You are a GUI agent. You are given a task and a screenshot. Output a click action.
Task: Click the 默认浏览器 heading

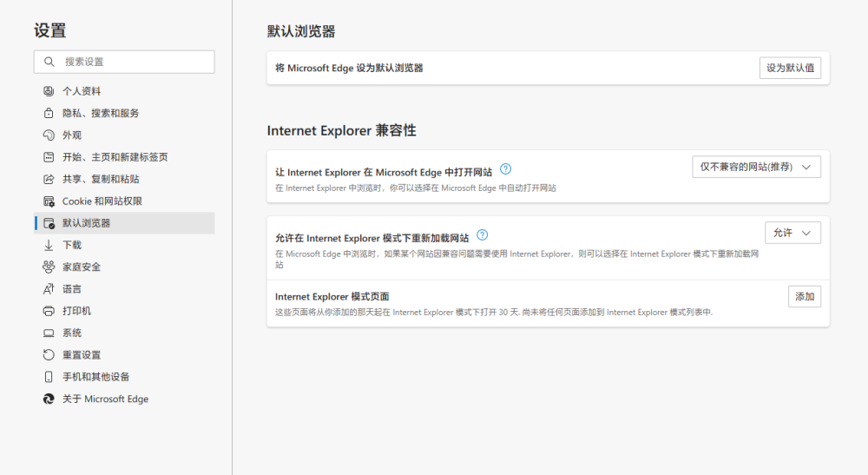[x=301, y=31]
